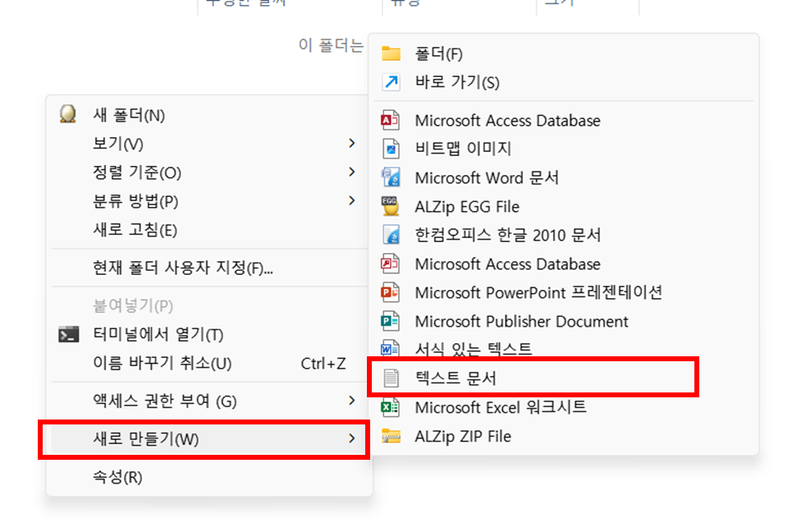The image size is (806, 532).
Task: Expand the 액세스 권한 부여 (G) arrow
Action: point(351,401)
